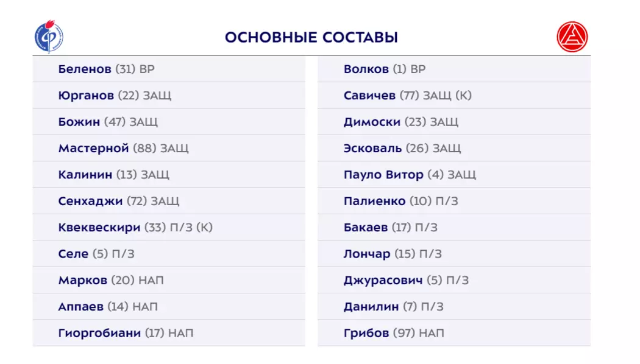Open Пауло Витор's player entry

click(x=383, y=175)
